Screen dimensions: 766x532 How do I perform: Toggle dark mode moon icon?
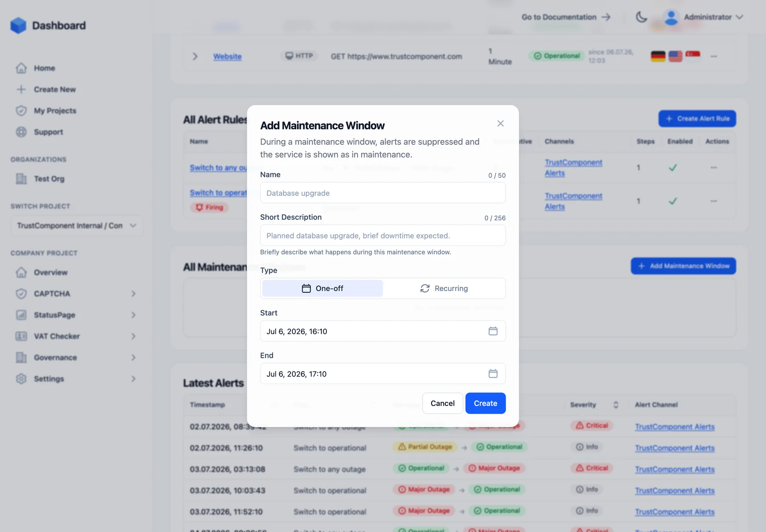tap(641, 17)
